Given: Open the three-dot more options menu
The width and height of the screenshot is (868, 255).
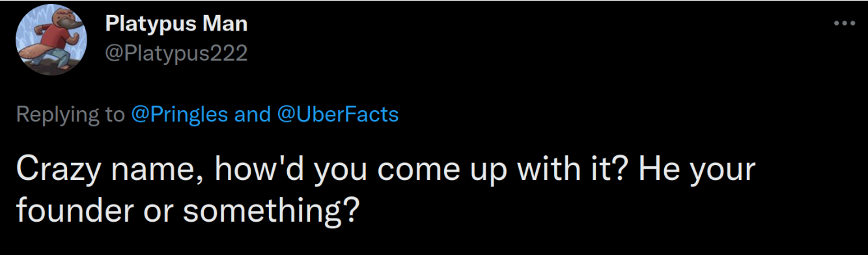Looking at the screenshot, I should pos(844,23).
